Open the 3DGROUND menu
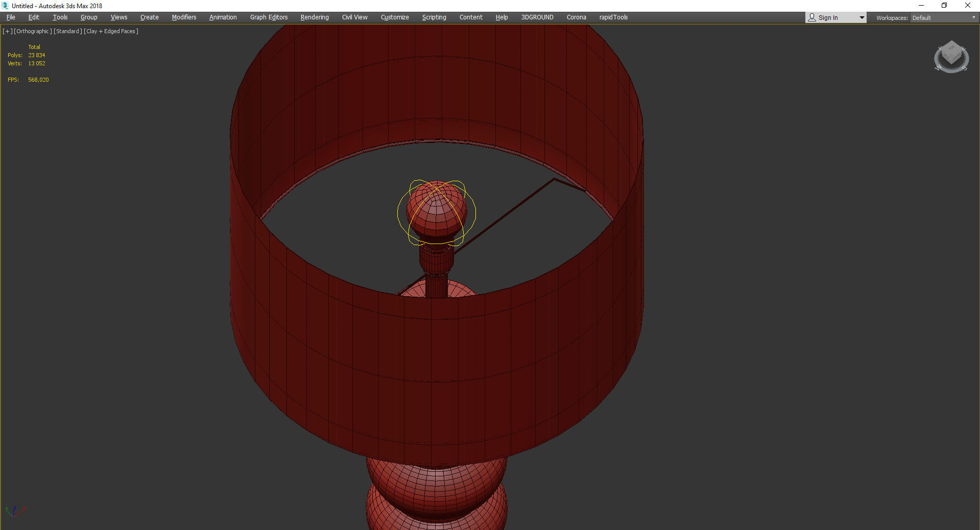 (537, 17)
